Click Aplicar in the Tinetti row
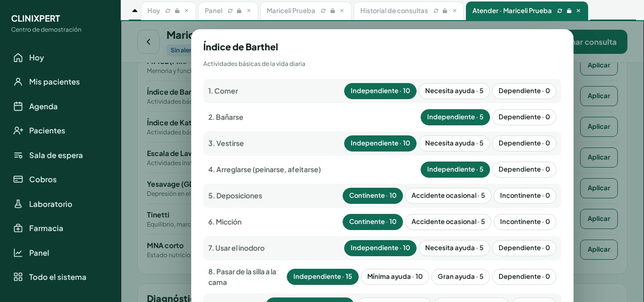This screenshot has width=644, height=302. point(599,219)
